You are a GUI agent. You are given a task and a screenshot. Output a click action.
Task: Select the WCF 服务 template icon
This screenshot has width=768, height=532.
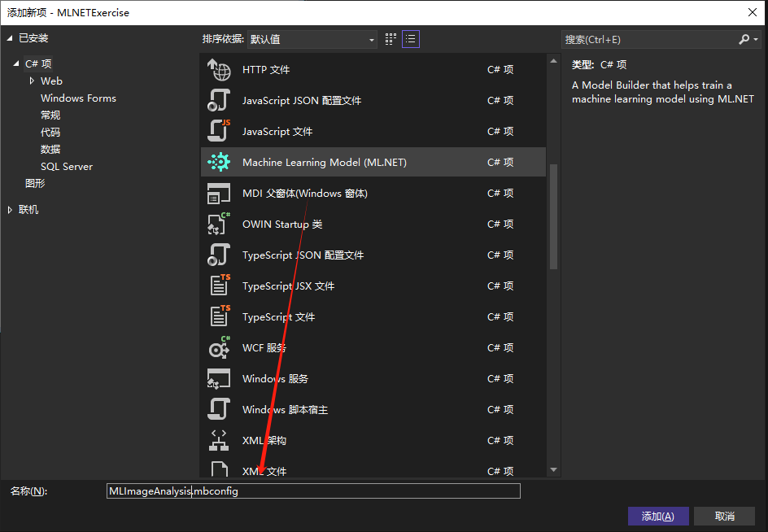click(x=218, y=347)
